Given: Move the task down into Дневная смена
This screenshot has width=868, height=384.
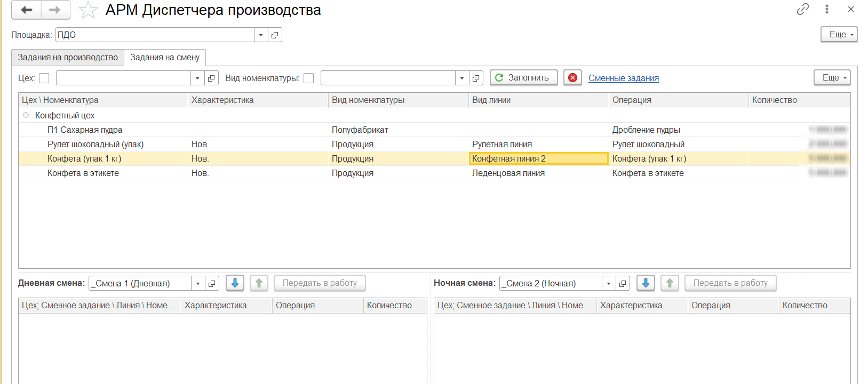Looking at the screenshot, I should coord(235,283).
